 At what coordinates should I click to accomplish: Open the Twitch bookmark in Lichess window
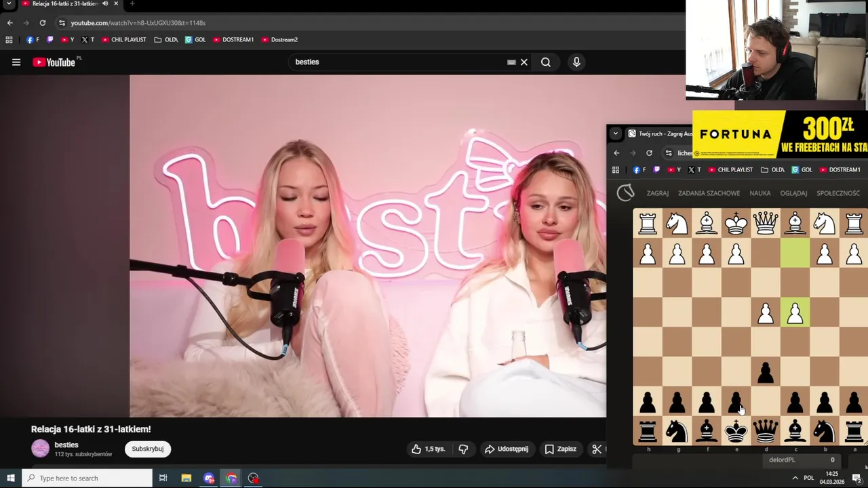pyautogui.click(x=656, y=169)
